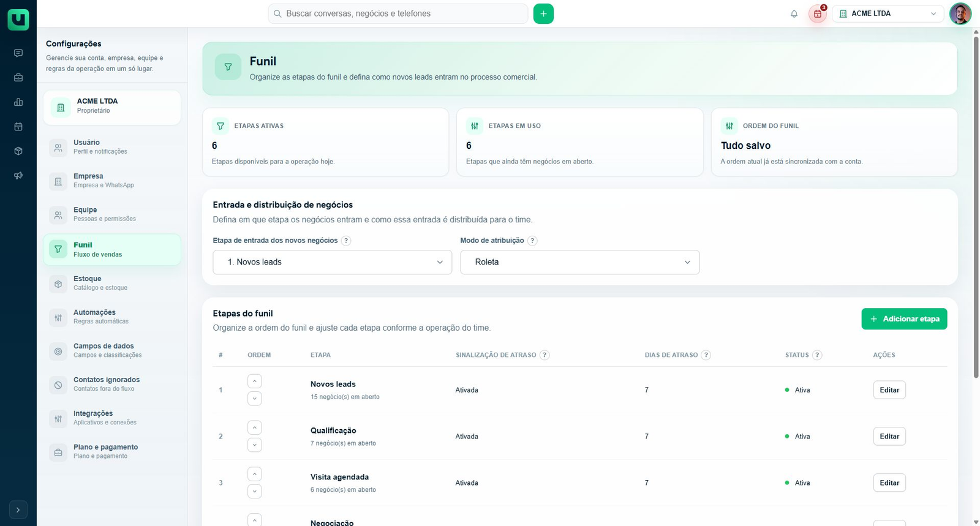Move Qualificação stage down
The height and width of the screenshot is (526, 980).
coord(255,445)
